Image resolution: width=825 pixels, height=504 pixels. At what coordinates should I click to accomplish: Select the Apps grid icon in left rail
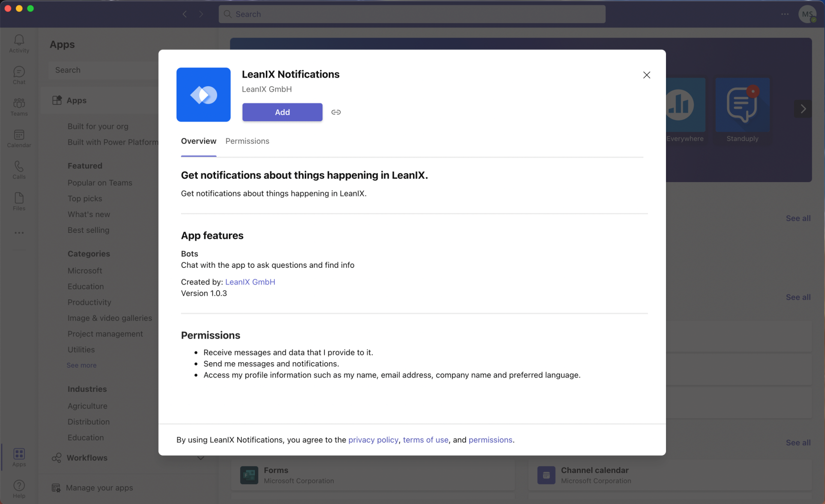coord(19,457)
